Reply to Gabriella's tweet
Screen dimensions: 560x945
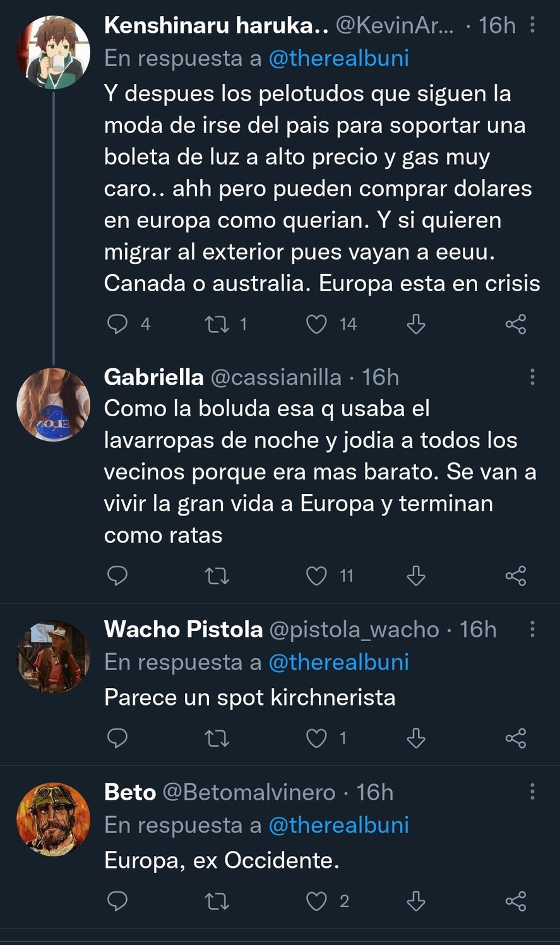[118, 576]
